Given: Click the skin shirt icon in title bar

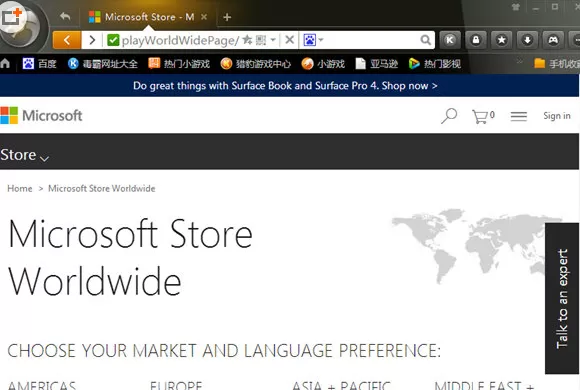Looking at the screenshot, I should click(x=515, y=7).
